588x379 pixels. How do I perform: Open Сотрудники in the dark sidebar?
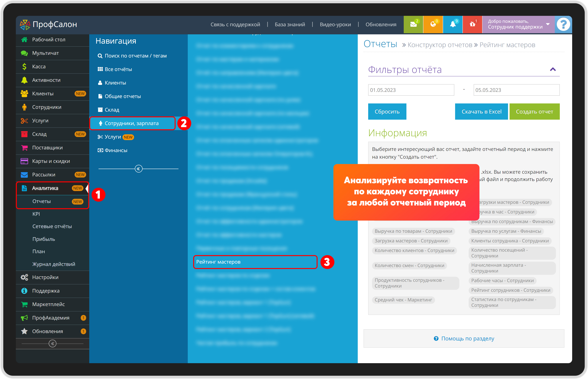click(x=53, y=107)
